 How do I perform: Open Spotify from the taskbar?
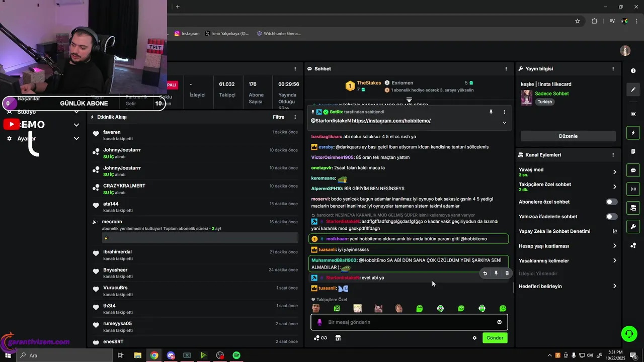point(236,355)
